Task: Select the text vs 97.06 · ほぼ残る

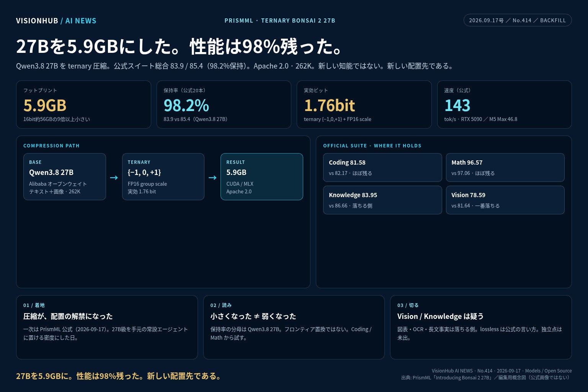Action: pos(473,173)
